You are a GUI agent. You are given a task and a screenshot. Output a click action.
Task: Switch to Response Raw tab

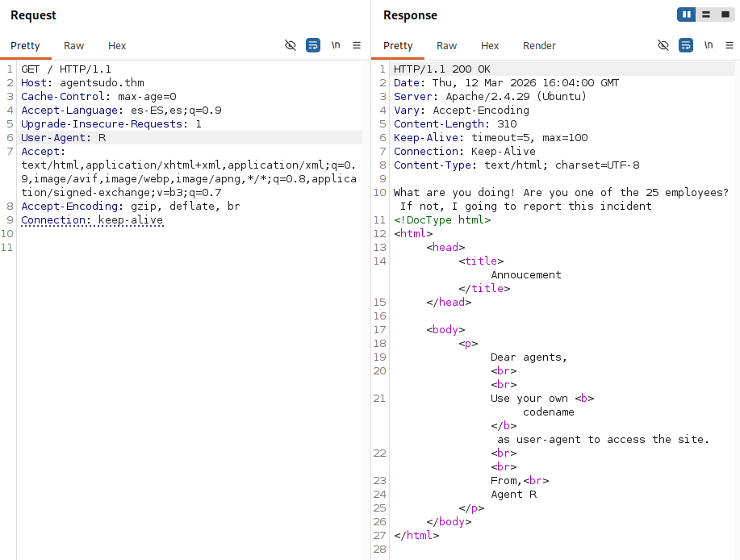click(x=446, y=46)
